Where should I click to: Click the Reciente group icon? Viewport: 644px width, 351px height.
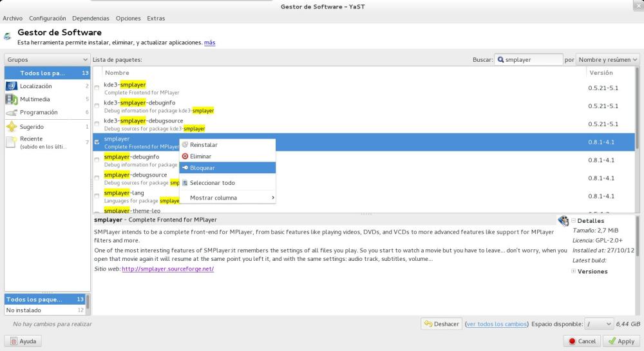(11, 142)
